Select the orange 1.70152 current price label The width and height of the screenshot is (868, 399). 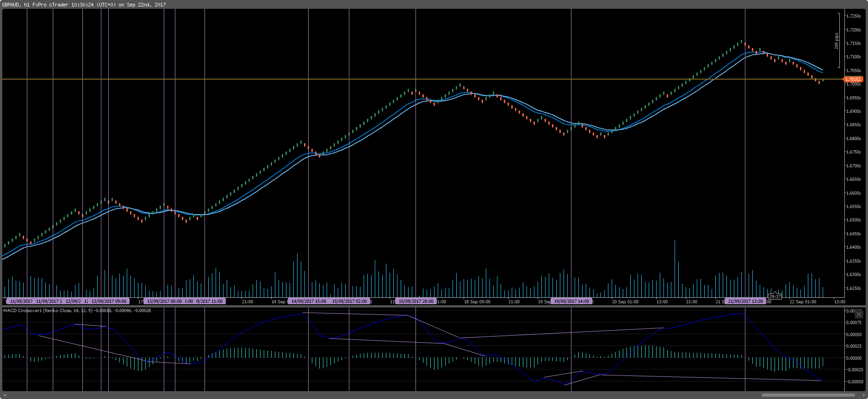point(853,80)
